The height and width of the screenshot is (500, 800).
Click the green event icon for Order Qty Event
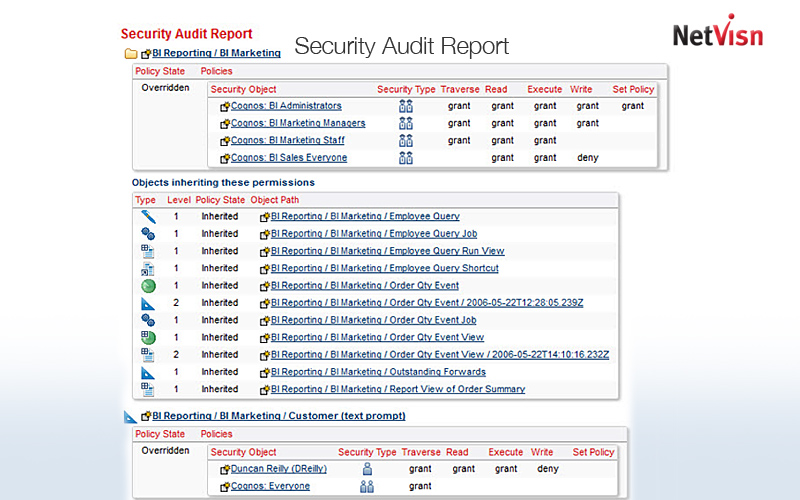click(148, 286)
